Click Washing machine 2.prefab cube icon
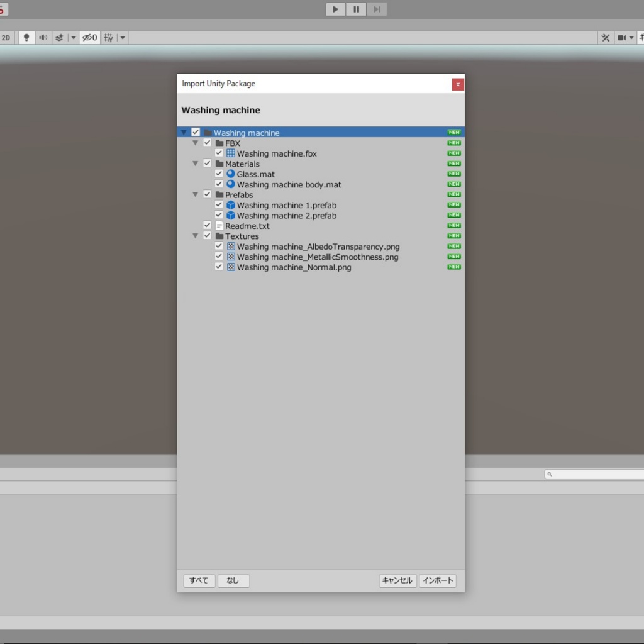Image resolution: width=644 pixels, height=644 pixels. click(231, 215)
